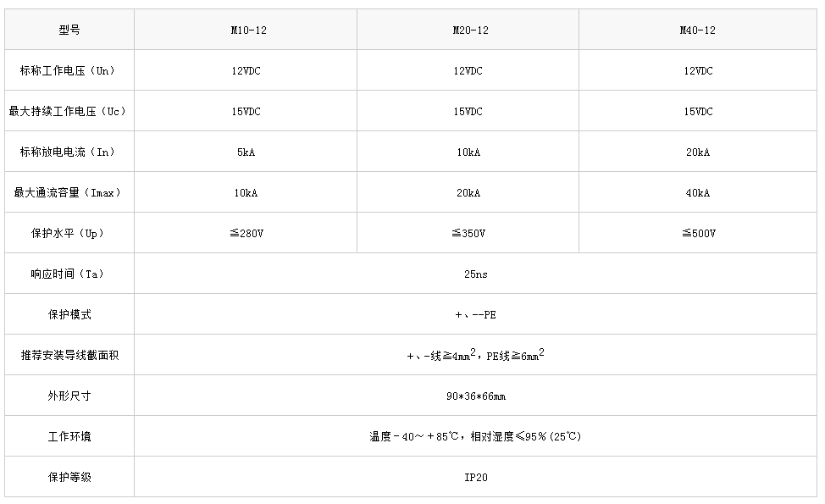Viewport: 825px width, 504px height.
Task: Click the ≤350V protection level value
Action: click(468, 234)
